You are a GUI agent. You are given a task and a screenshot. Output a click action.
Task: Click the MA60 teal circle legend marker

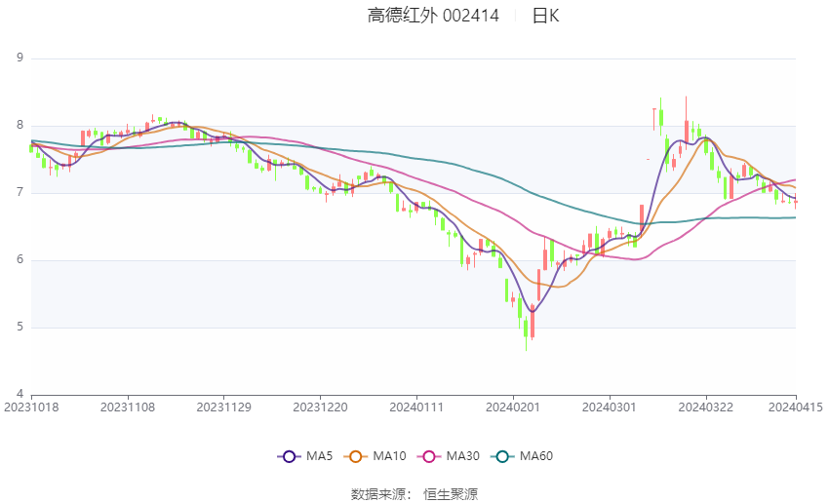(501, 456)
